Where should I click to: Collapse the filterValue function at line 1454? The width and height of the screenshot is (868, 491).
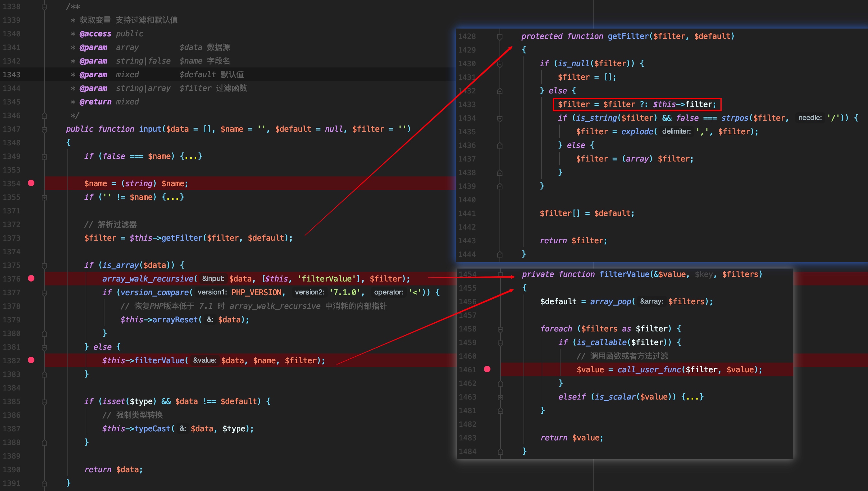(500, 274)
